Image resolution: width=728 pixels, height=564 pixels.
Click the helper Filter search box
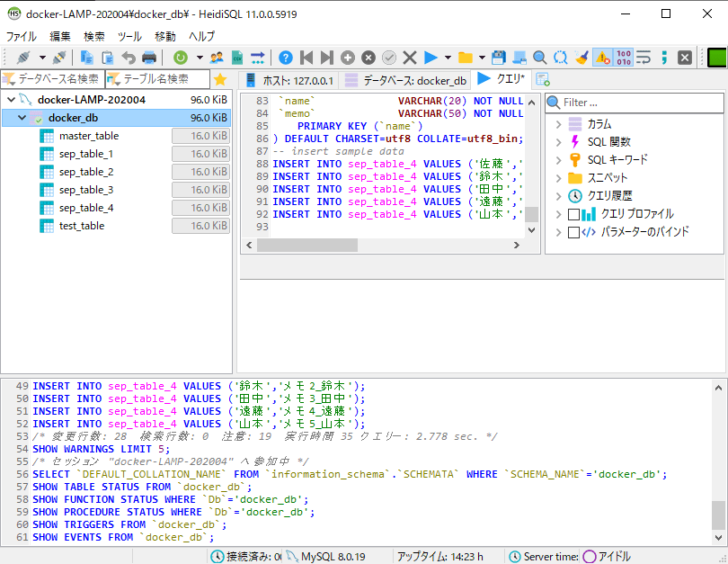(x=635, y=103)
